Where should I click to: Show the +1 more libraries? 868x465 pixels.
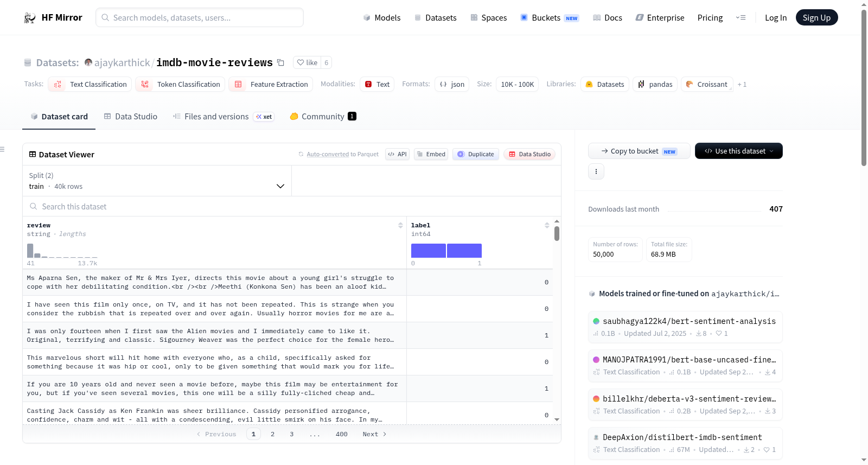click(742, 85)
